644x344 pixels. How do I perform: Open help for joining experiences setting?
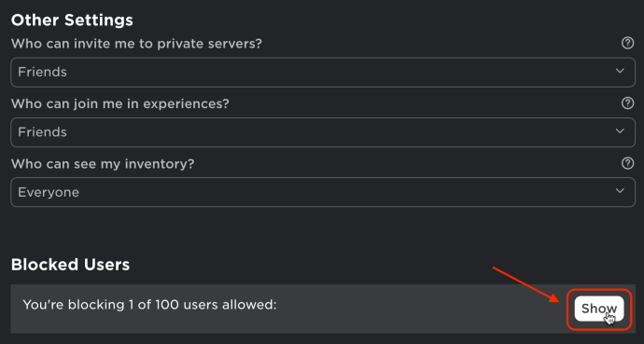point(627,103)
